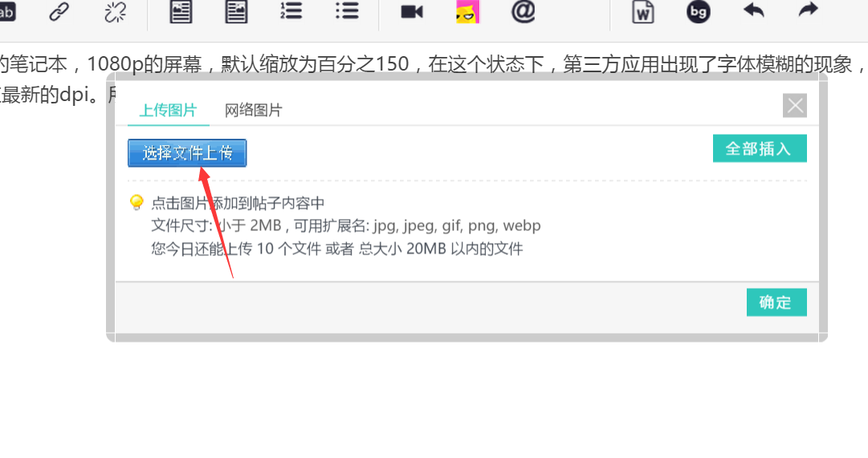Screen dimensions: 868x458
Task: Undo the last edit
Action: tap(753, 10)
